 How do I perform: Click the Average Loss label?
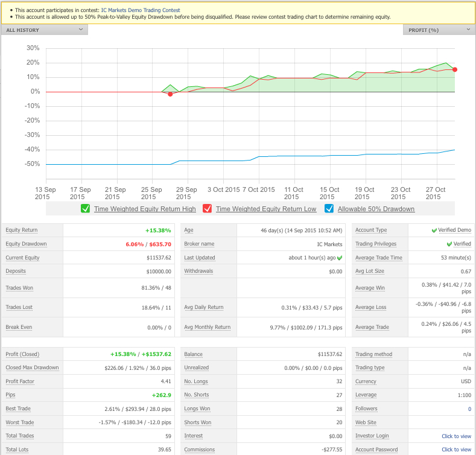370,307
